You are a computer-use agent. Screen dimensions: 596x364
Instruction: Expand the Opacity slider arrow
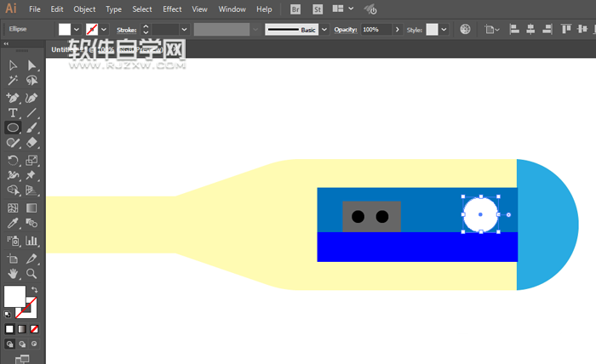[x=398, y=29]
